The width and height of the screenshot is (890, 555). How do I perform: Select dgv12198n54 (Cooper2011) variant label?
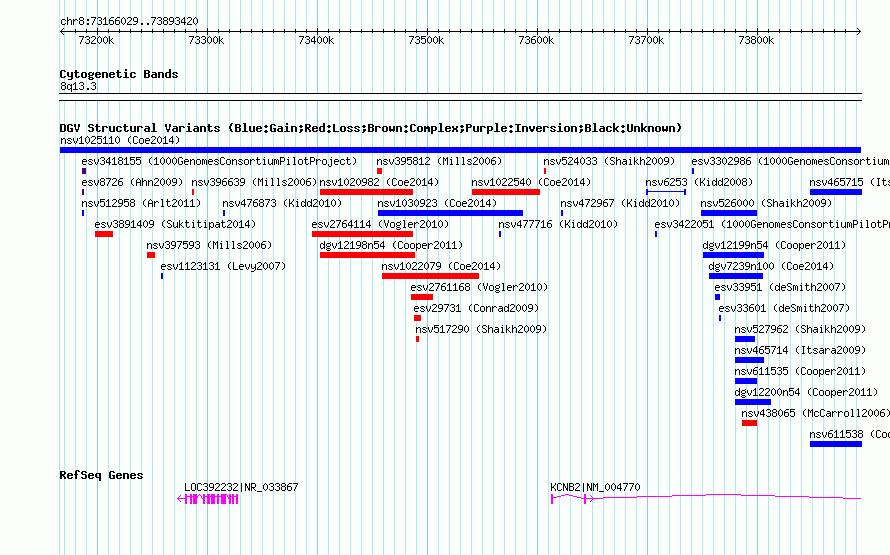pos(391,245)
